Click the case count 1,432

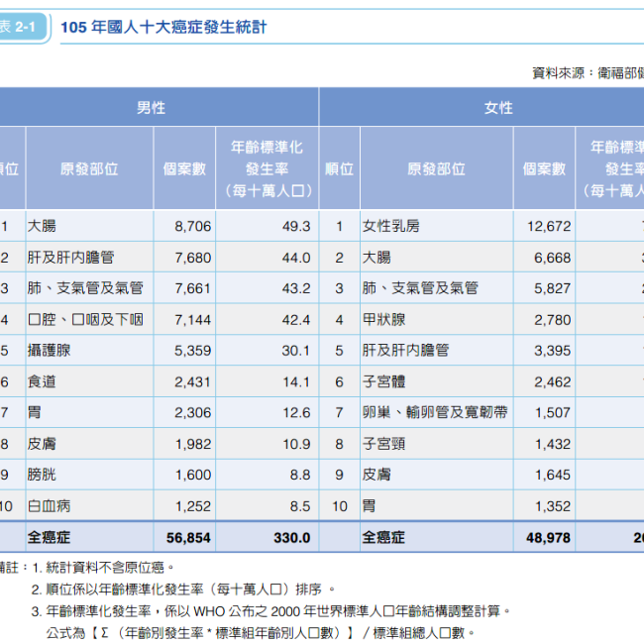(553, 445)
